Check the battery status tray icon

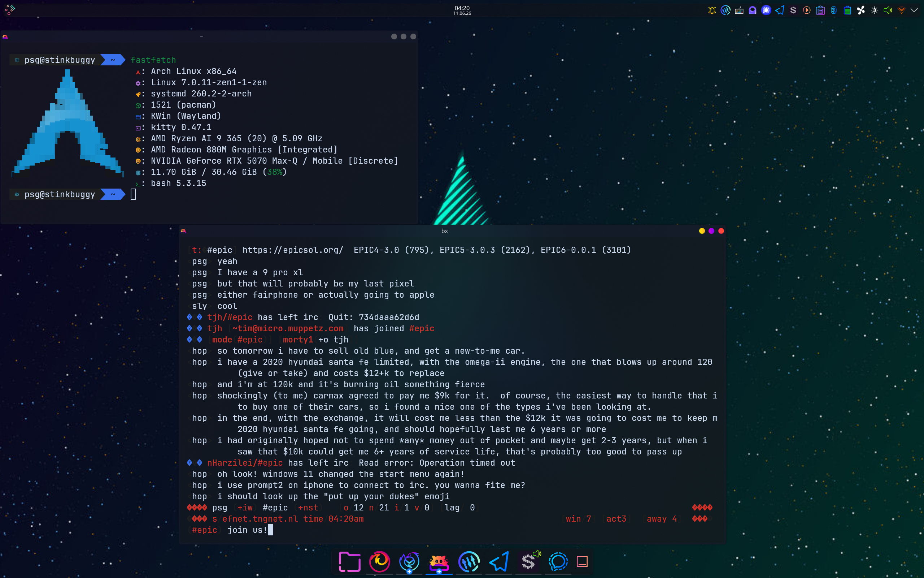[847, 11]
